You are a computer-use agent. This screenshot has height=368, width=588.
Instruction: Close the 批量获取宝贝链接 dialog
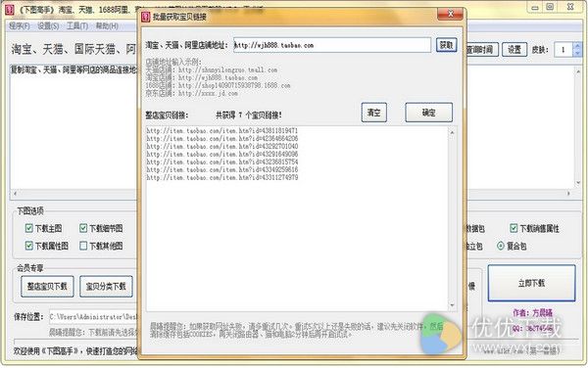coord(450,15)
